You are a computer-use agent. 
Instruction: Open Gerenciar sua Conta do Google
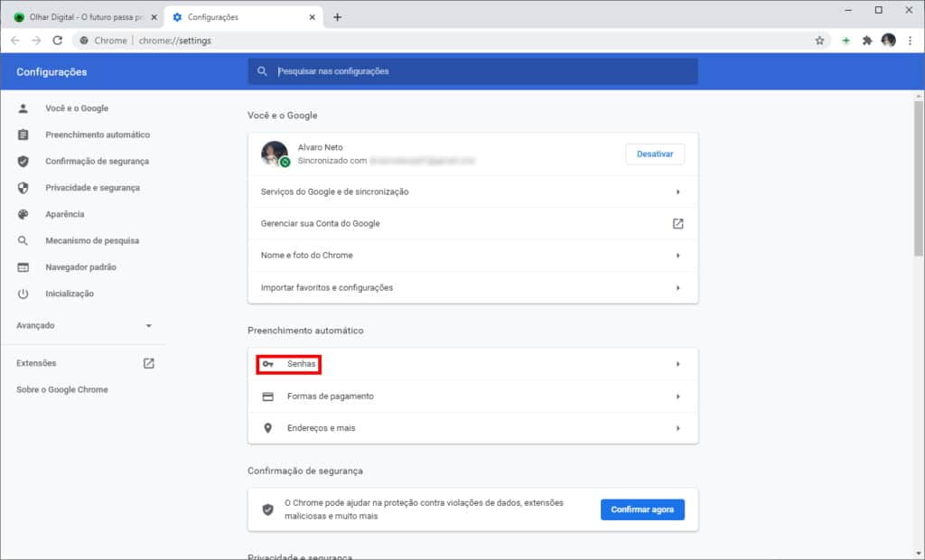tap(472, 224)
